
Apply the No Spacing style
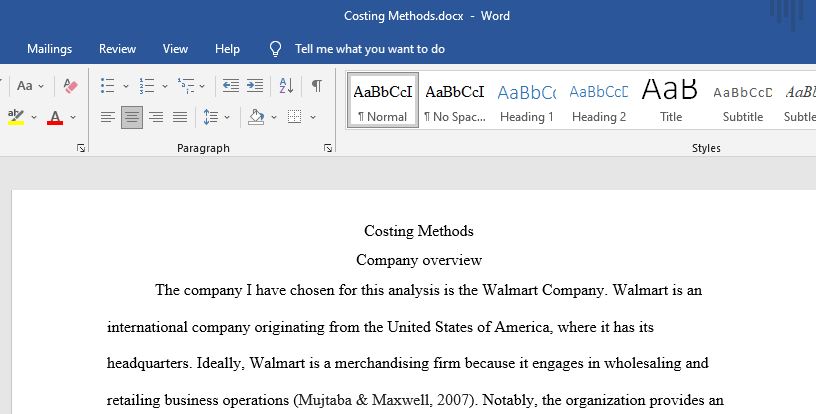click(x=455, y=100)
